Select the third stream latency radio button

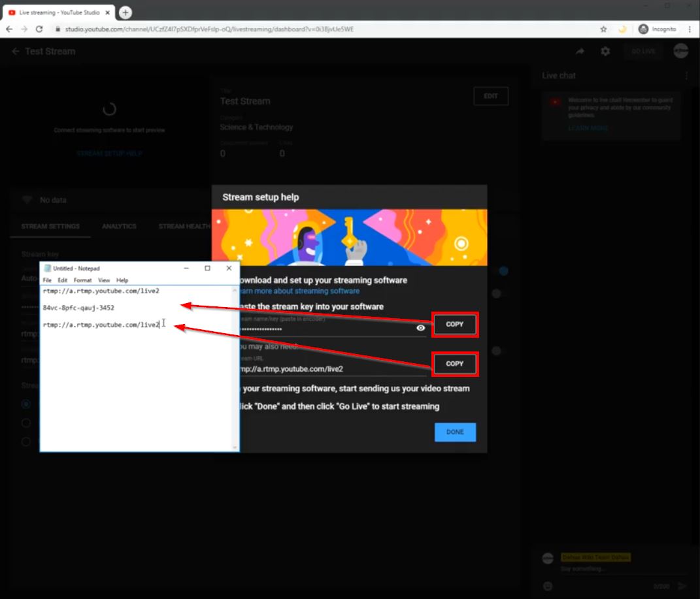[x=26, y=442]
